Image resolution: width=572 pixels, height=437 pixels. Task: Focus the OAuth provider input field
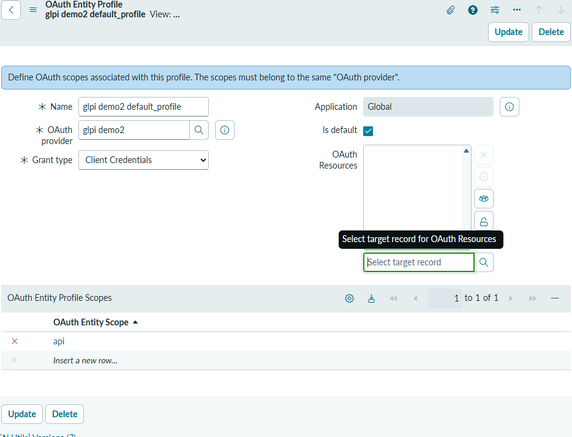click(x=134, y=130)
